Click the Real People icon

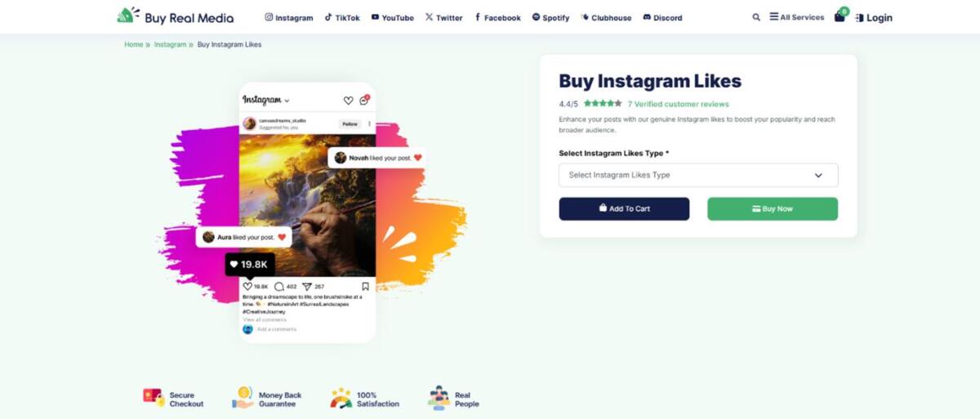(439, 398)
